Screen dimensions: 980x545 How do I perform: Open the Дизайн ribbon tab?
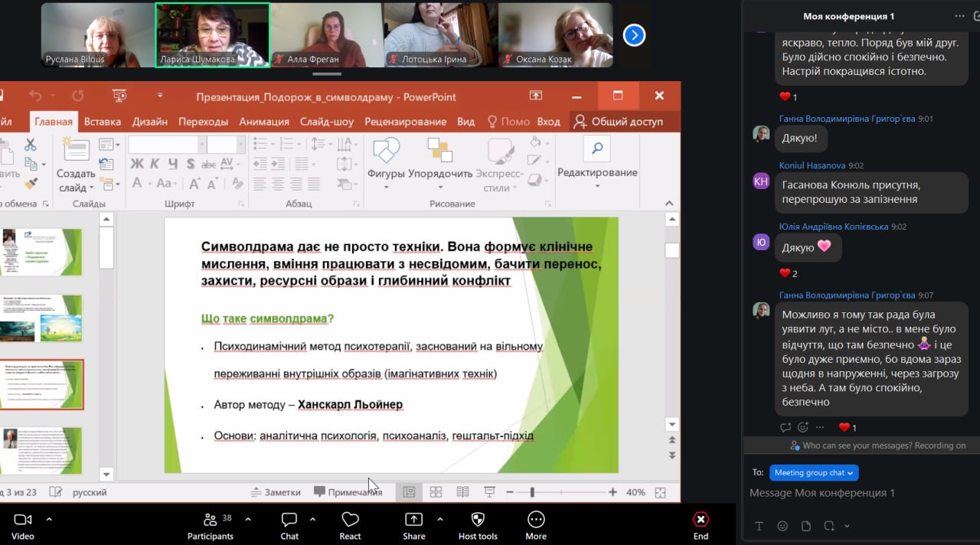pos(149,121)
